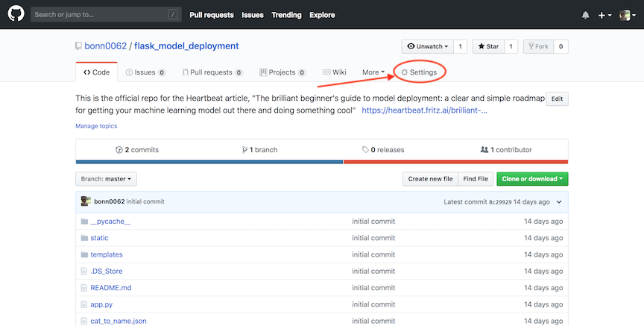
Task: Open the __pycache__ folder
Action: (110, 222)
